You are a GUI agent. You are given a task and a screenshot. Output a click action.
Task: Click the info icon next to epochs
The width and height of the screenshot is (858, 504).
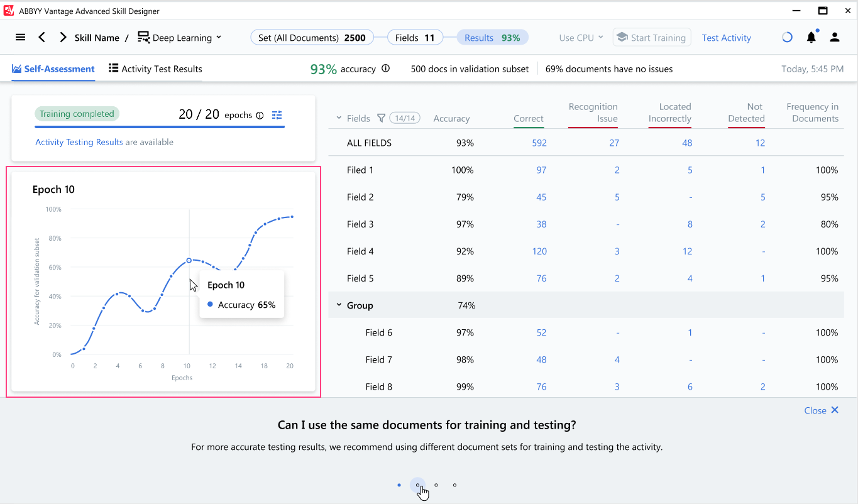click(260, 115)
